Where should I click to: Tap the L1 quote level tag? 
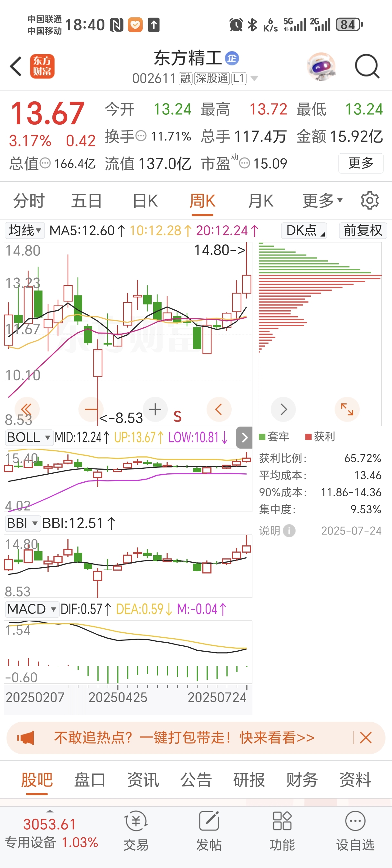pos(238,78)
